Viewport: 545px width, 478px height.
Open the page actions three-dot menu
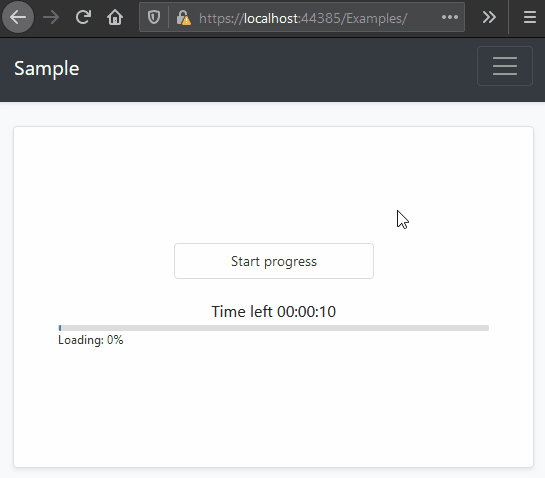pyautogui.click(x=450, y=17)
